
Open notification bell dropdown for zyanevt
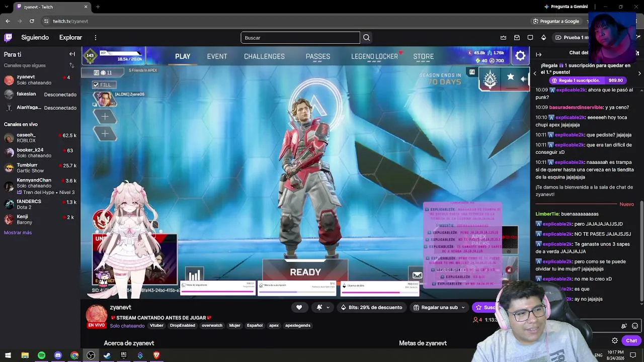click(x=323, y=307)
